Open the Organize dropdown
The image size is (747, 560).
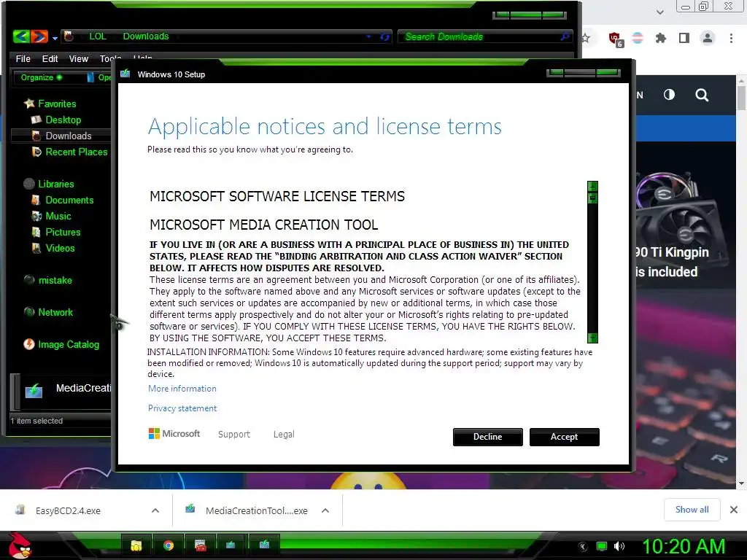point(42,77)
